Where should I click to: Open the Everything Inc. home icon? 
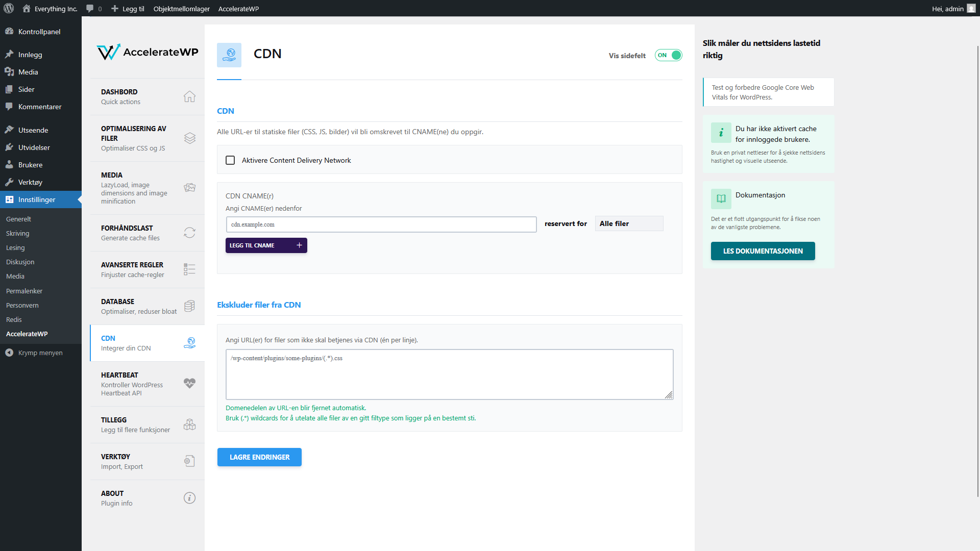[27, 8]
